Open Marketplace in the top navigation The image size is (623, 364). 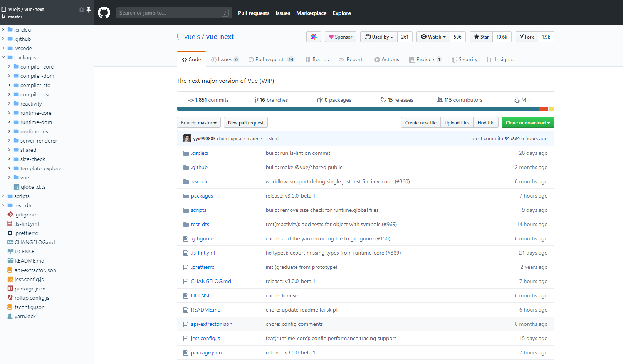(311, 13)
